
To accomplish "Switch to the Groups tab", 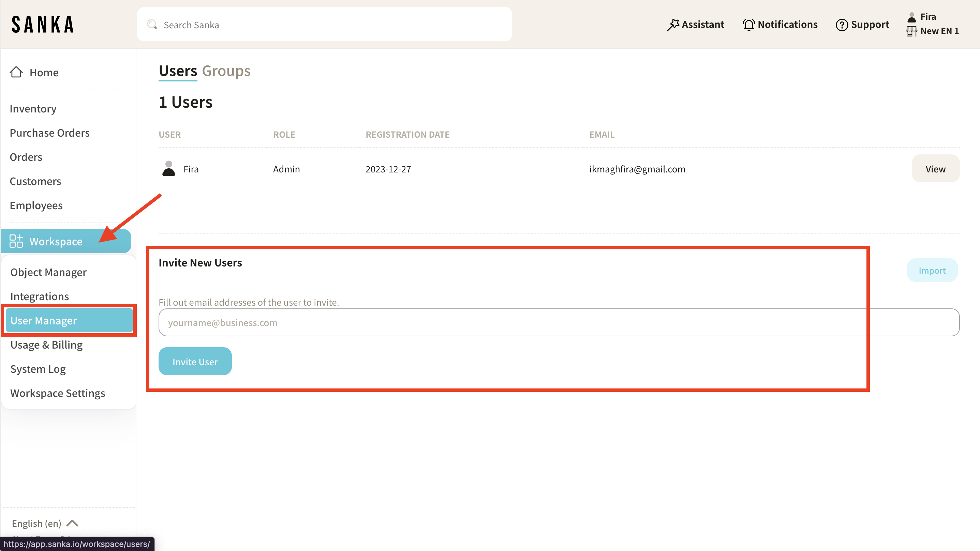I will (x=226, y=71).
